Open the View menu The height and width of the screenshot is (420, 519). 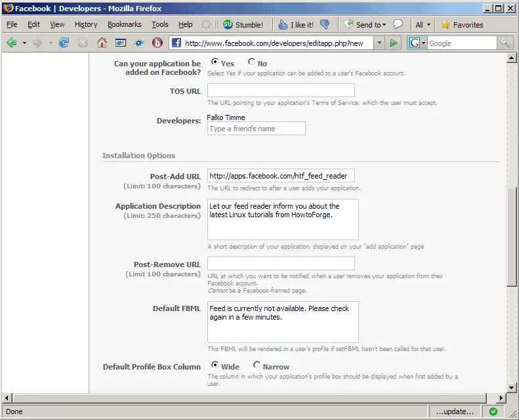tap(57, 24)
